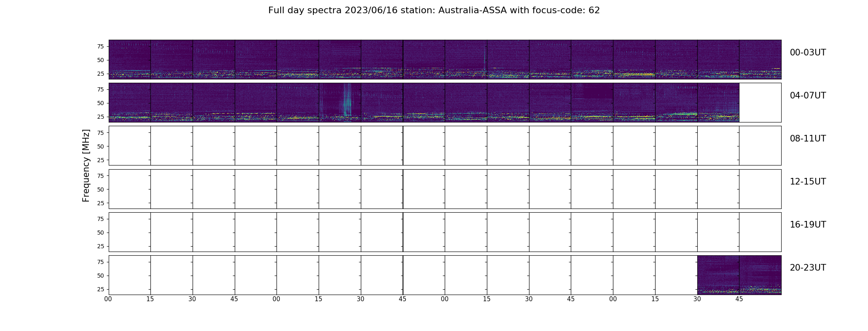The width and height of the screenshot is (868, 331).
Task: Click the "Frequency [MHz]" y-axis label
Action: [86, 165]
